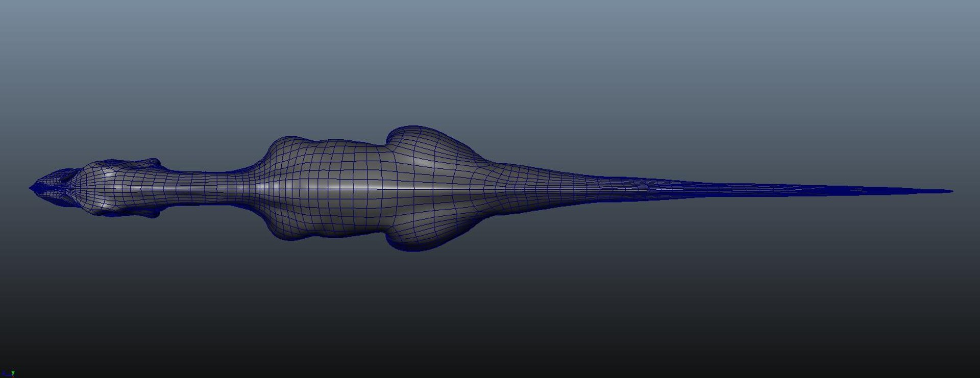The height and width of the screenshot is (378, 980).
Task: Click the lower shoulder bulge of the torso
Action: [291, 229]
